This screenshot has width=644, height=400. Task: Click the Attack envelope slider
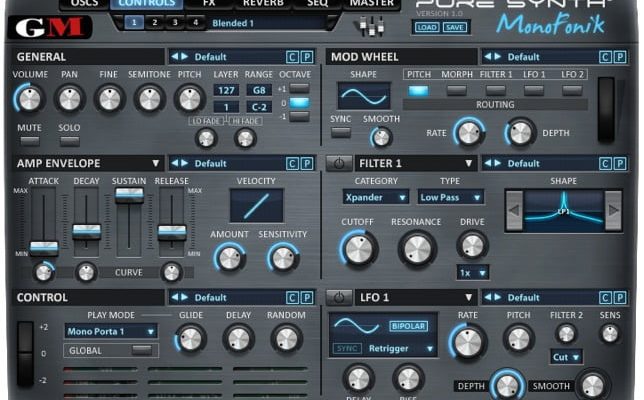pyautogui.click(x=43, y=245)
